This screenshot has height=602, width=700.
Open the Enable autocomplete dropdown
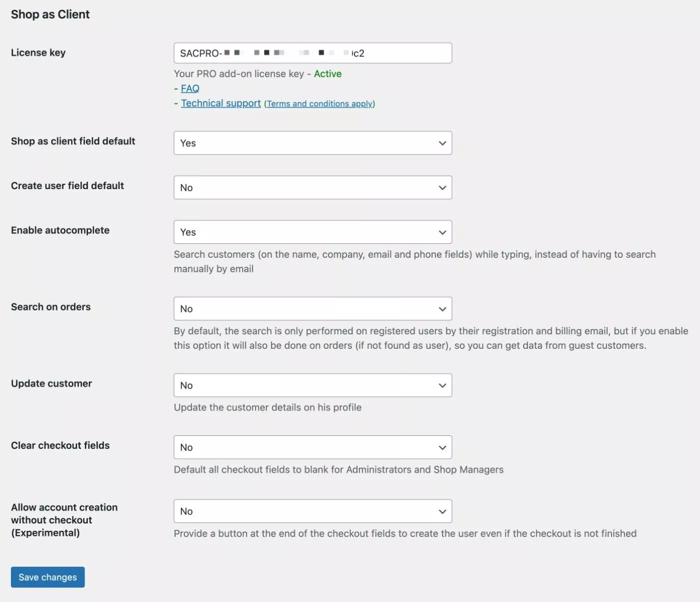tap(312, 232)
